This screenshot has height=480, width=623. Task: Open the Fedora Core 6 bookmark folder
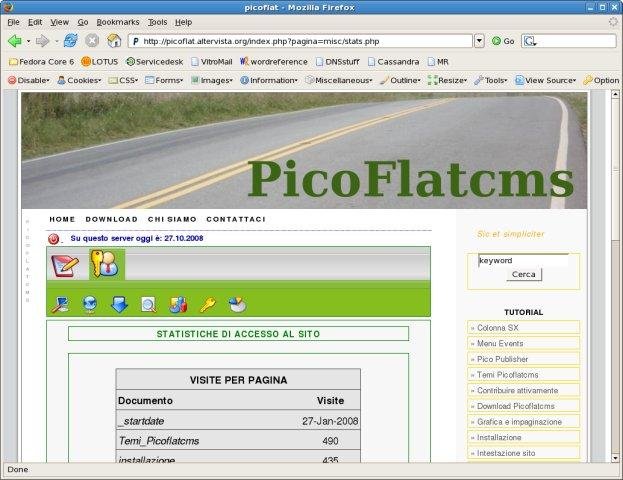click(41, 62)
